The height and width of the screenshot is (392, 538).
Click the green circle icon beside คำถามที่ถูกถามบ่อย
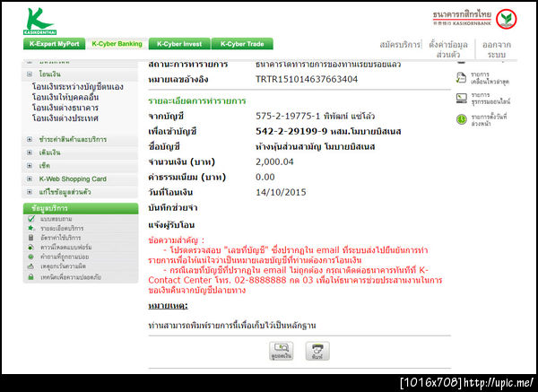pos(31,257)
